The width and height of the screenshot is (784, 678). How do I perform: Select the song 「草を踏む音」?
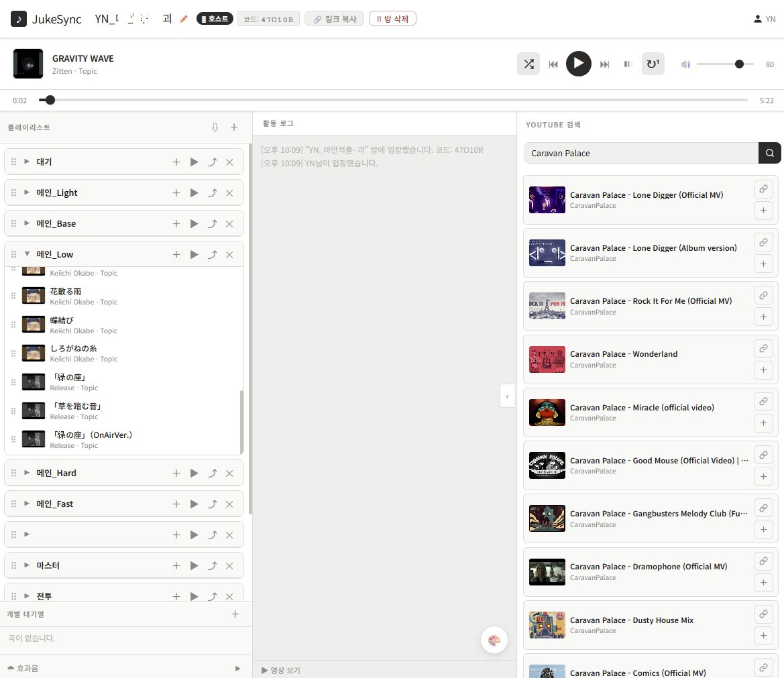coord(125,411)
